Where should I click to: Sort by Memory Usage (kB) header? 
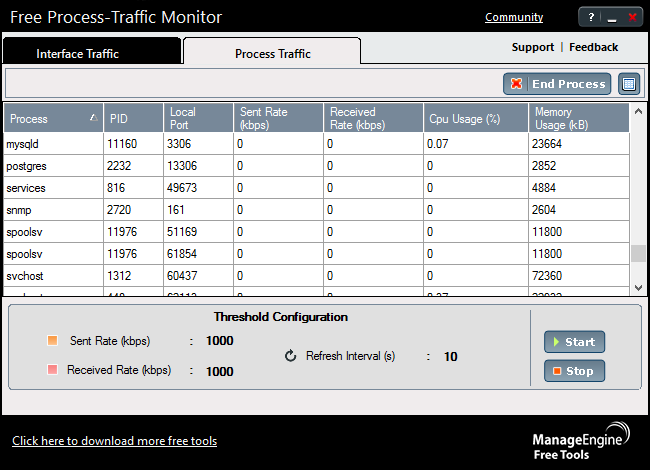579,118
